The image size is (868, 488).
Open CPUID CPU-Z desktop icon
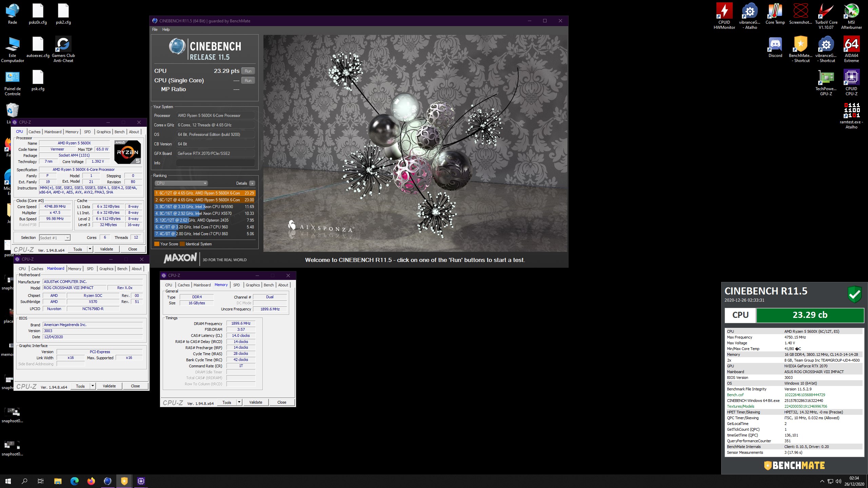coord(851,82)
